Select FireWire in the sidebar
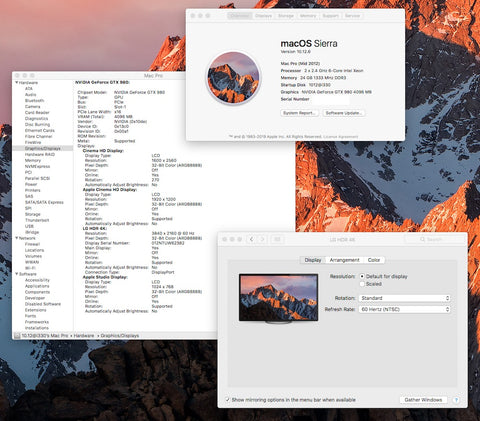 [x=33, y=142]
